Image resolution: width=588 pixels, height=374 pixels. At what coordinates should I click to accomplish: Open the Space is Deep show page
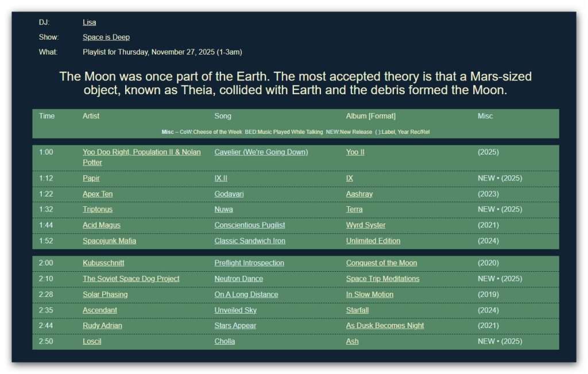pyautogui.click(x=106, y=37)
